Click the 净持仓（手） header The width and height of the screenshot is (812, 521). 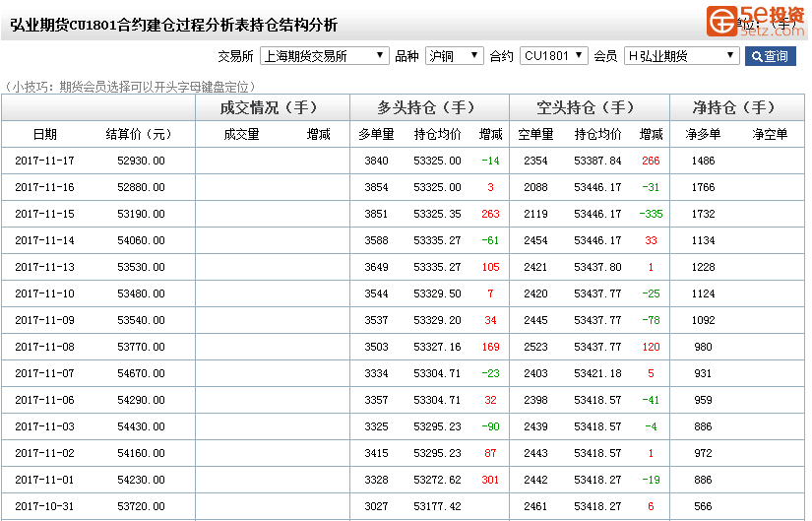pyautogui.click(x=737, y=107)
